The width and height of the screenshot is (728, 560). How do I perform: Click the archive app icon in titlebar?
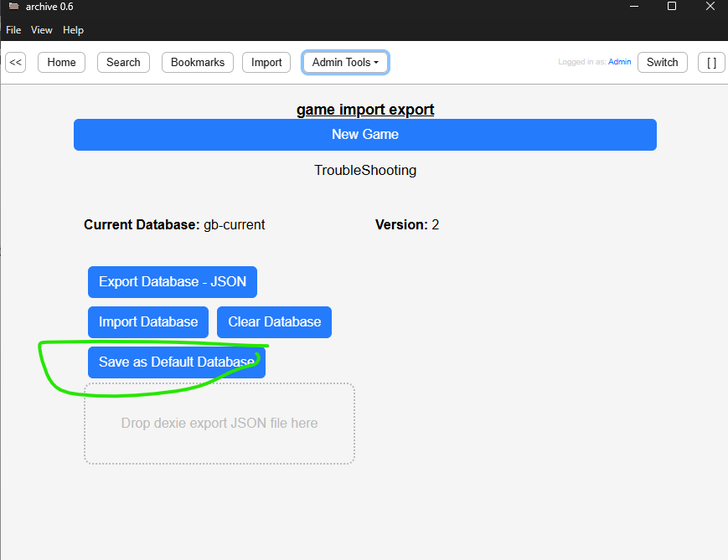click(13, 7)
